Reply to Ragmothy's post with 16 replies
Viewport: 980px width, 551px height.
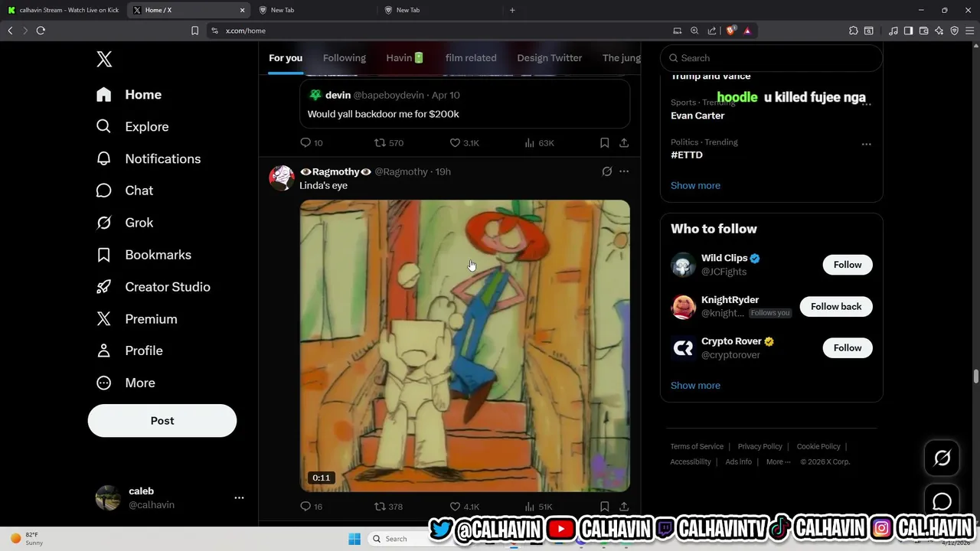[311, 507]
